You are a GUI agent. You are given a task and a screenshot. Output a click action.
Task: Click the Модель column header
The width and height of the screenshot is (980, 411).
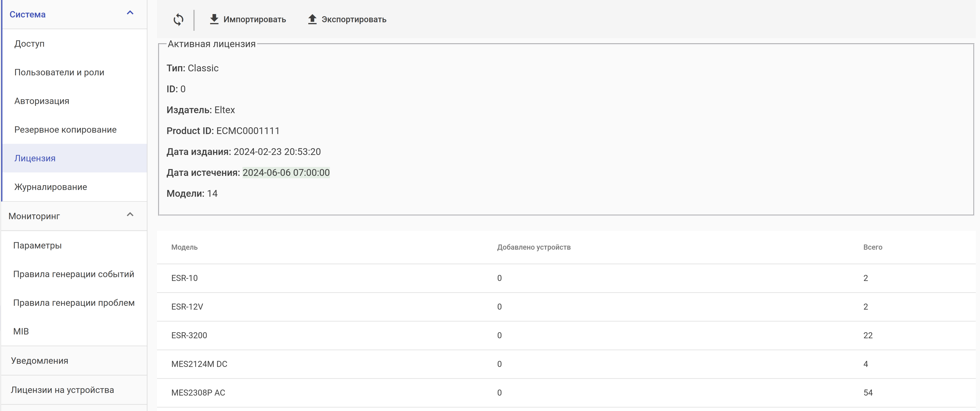pyautogui.click(x=184, y=247)
